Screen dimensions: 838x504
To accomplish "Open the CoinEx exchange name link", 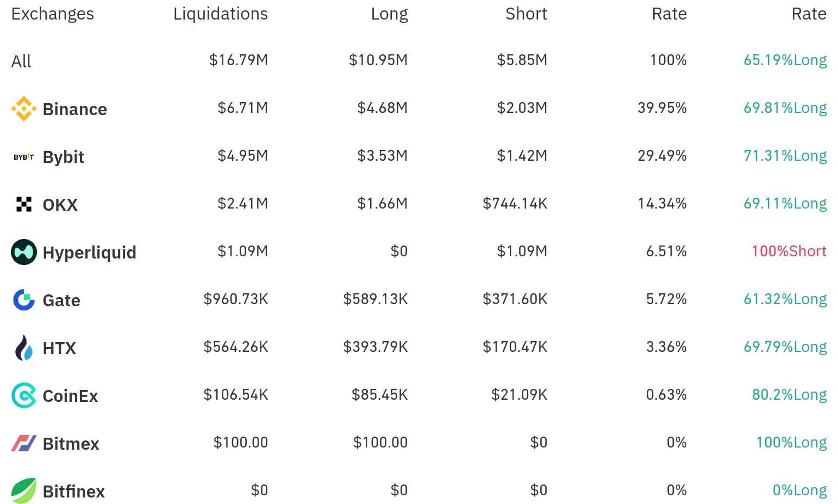I will 71,396.
